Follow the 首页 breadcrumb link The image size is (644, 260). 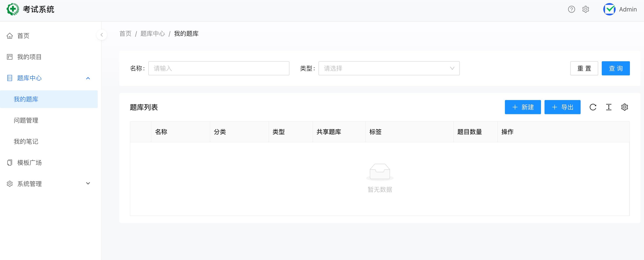click(x=125, y=33)
